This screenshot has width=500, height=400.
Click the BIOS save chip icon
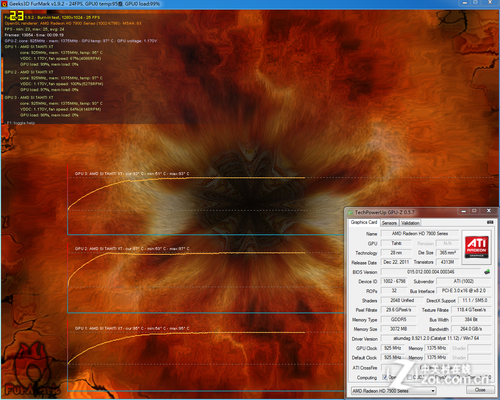487,272
